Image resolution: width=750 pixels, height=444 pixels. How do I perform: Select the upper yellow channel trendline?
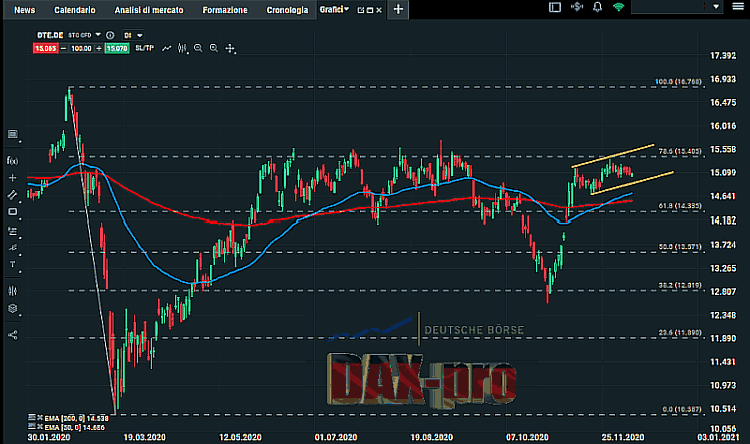613,155
